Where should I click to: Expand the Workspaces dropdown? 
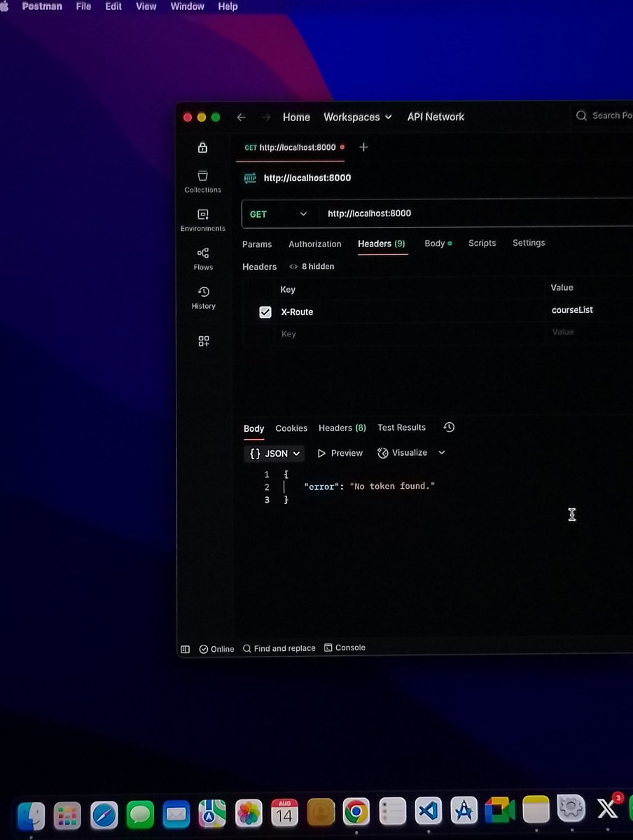point(357,117)
